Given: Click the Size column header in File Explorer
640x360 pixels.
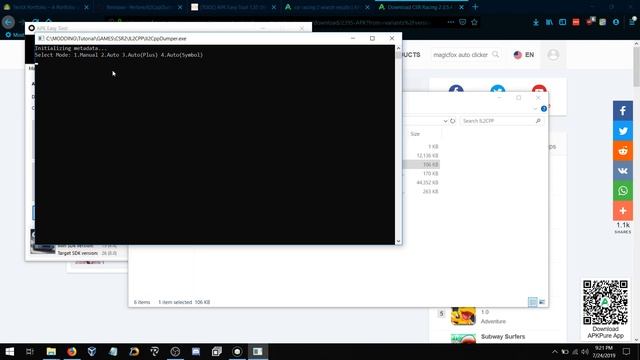Looking at the screenshot, I should coord(415,133).
